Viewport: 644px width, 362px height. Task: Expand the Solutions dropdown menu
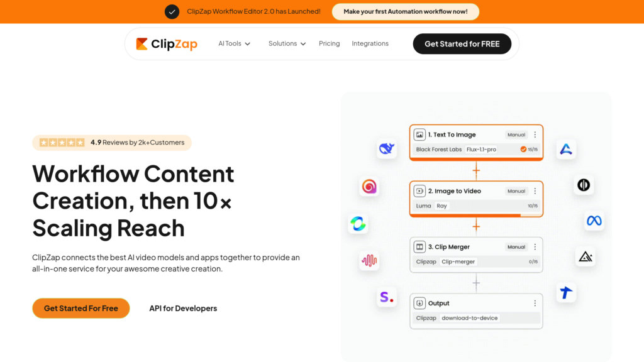[287, 44]
